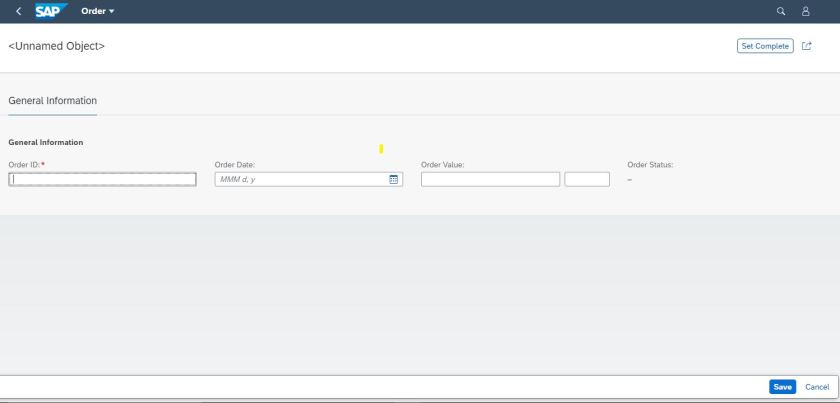Image resolution: width=840 pixels, height=403 pixels.
Task: Open the share icon next to Set Complete
Action: pos(806,46)
